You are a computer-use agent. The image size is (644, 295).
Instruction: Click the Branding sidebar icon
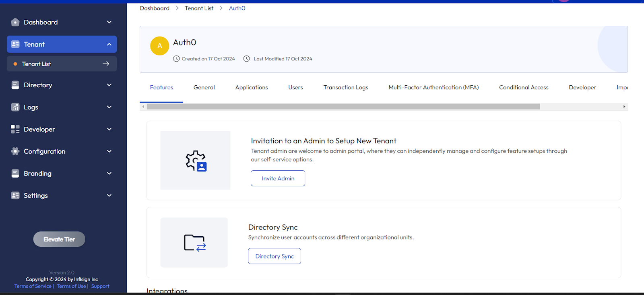(x=15, y=173)
